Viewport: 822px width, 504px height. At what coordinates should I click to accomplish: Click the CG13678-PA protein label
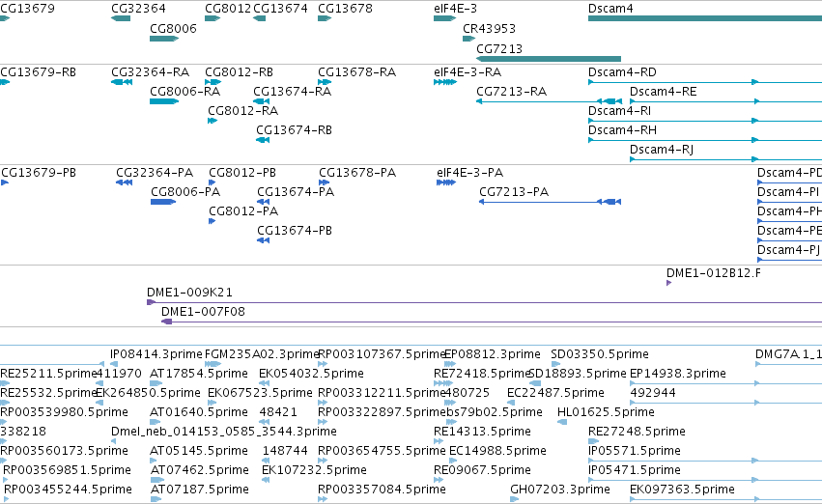pos(357,173)
